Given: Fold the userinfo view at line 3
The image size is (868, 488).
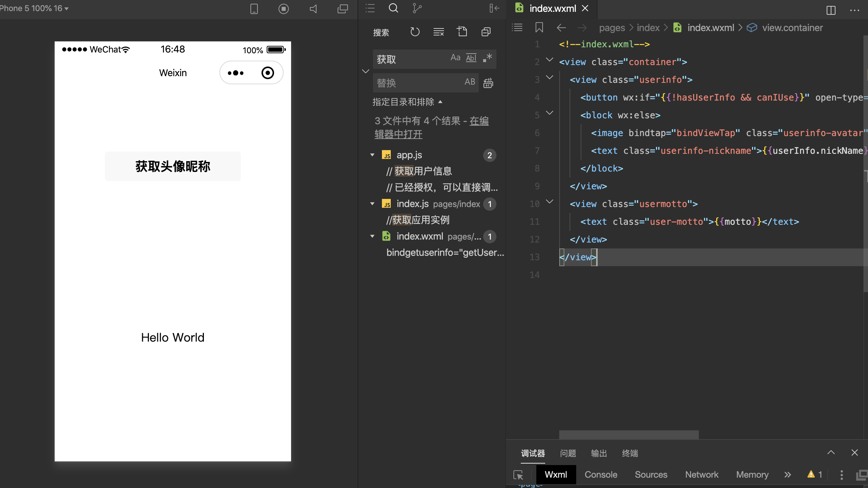Looking at the screenshot, I should point(550,77).
